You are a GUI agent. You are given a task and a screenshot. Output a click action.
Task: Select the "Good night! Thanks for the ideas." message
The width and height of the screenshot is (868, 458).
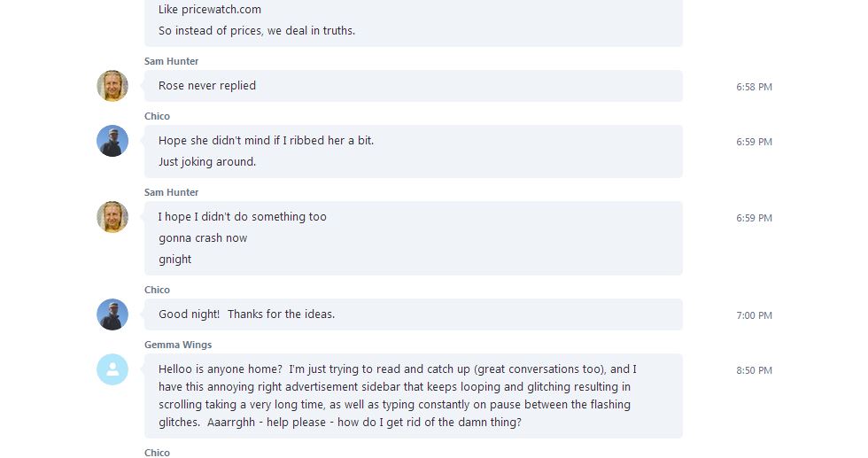pyautogui.click(x=246, y=314)
